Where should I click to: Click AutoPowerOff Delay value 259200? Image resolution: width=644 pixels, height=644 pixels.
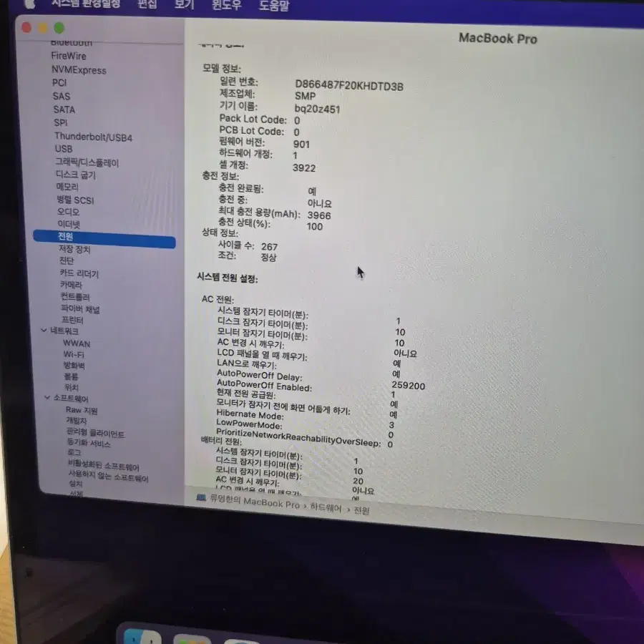(409, 386)
